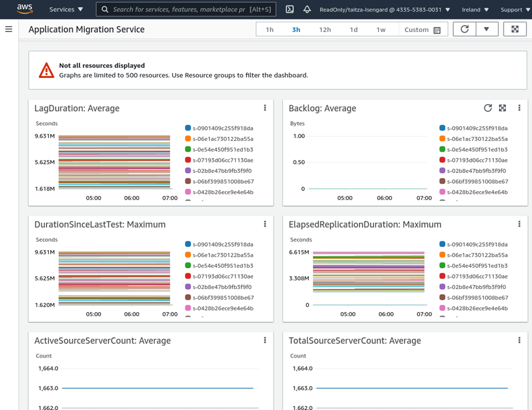Open the ElapsedReplicationDuration widget actions menu
This screenshot has width=532, height=410.
click(x=519, y=224)
